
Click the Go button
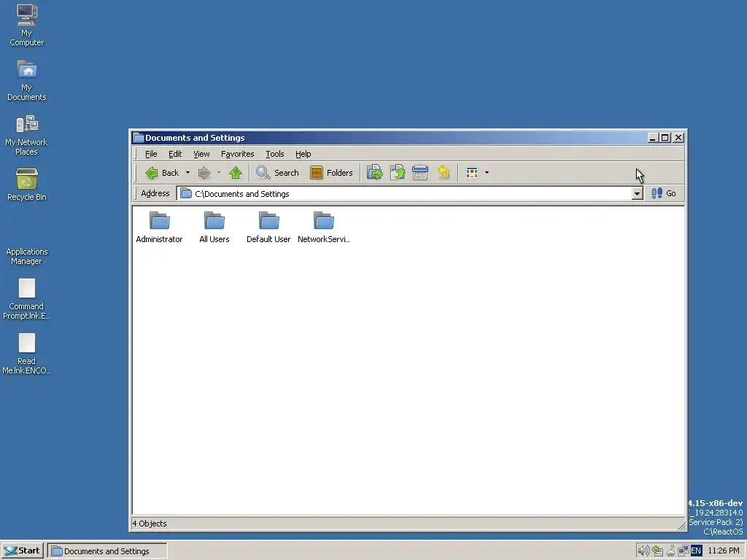pyautogui.click(x=664, y=193)
